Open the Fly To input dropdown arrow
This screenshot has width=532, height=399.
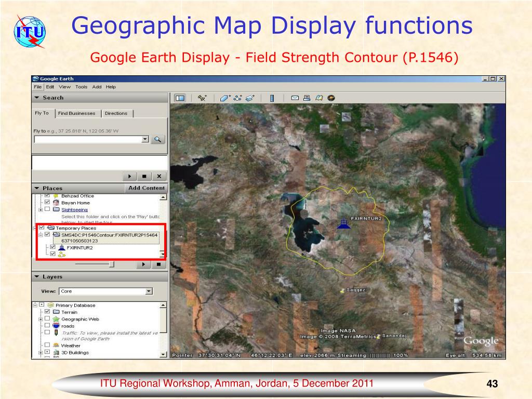[145, 139]
